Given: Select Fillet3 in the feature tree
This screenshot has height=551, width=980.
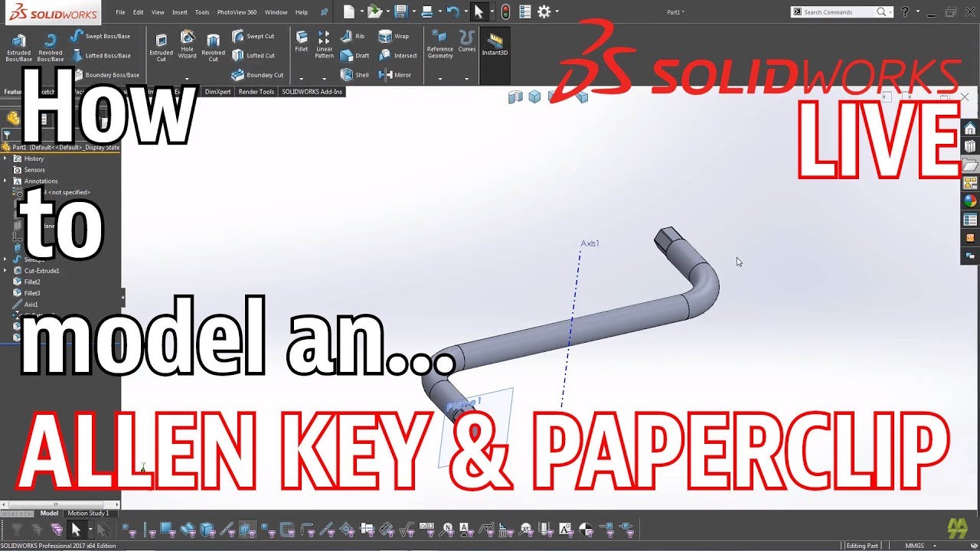Looking at the screenshot, I should [x=32, y=293].
